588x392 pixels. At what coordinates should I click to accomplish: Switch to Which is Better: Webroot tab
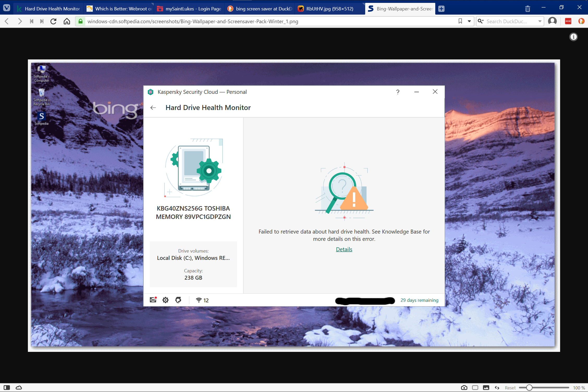tap(119, 9)
